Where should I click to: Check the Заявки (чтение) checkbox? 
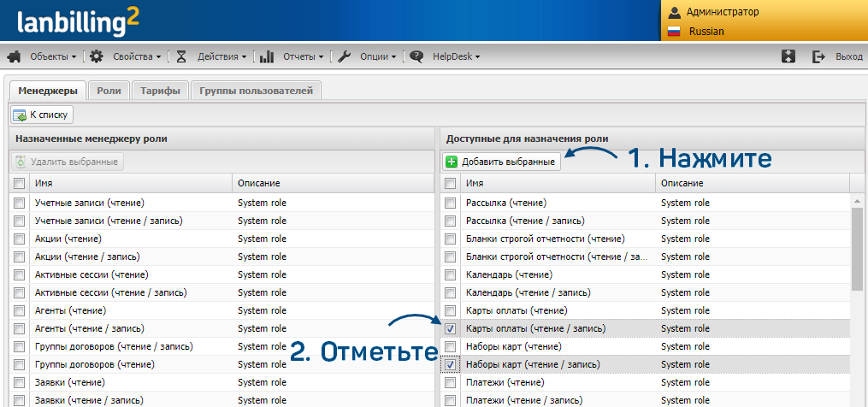[20, 383]
